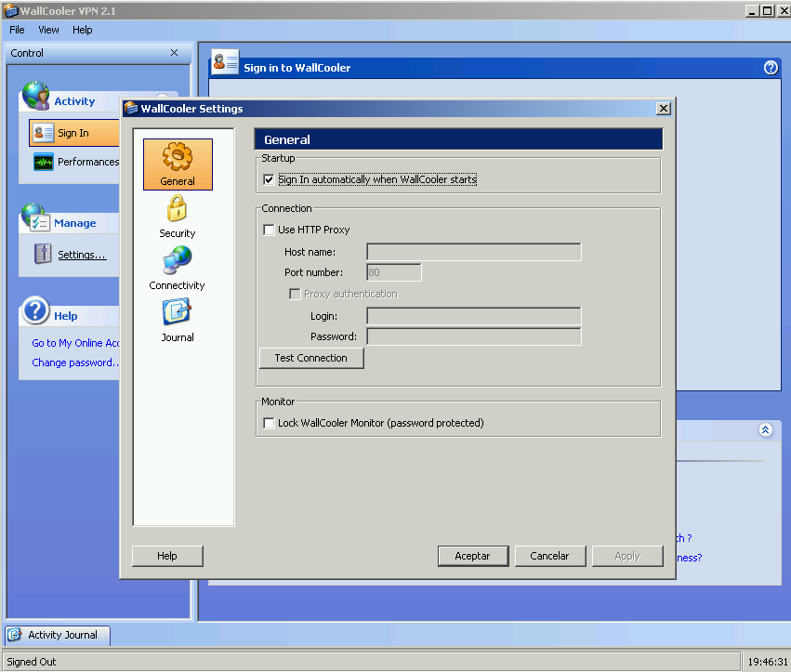The width and height of the screenshot is (791, 672).
Task: Open the Security settings category
Action: 177,217
